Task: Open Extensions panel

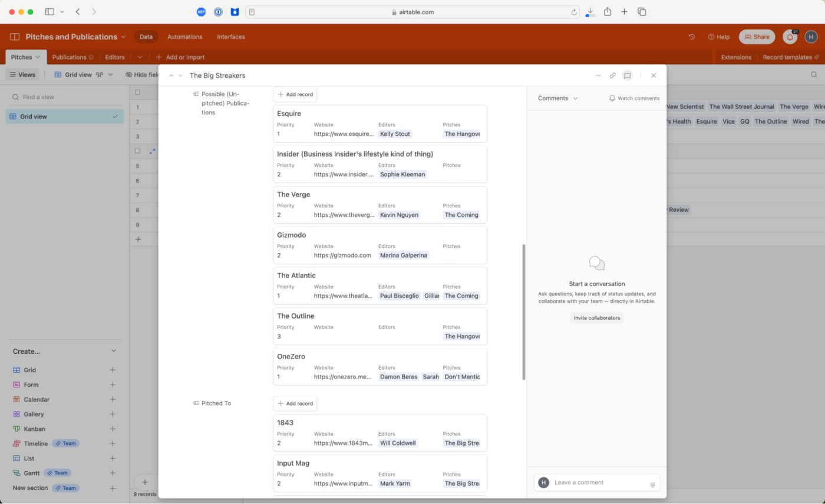Action: (736, 57)
